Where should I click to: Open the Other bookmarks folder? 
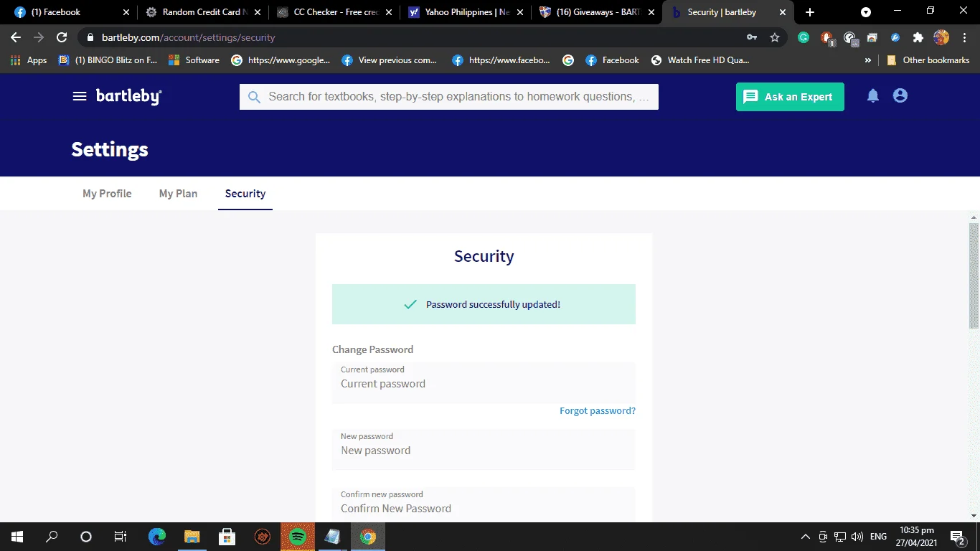click(928, 60)
